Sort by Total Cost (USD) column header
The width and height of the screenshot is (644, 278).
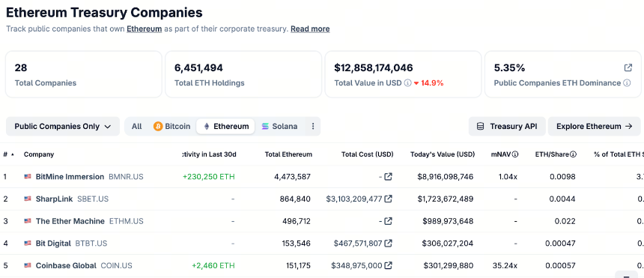tap(367, 154)
